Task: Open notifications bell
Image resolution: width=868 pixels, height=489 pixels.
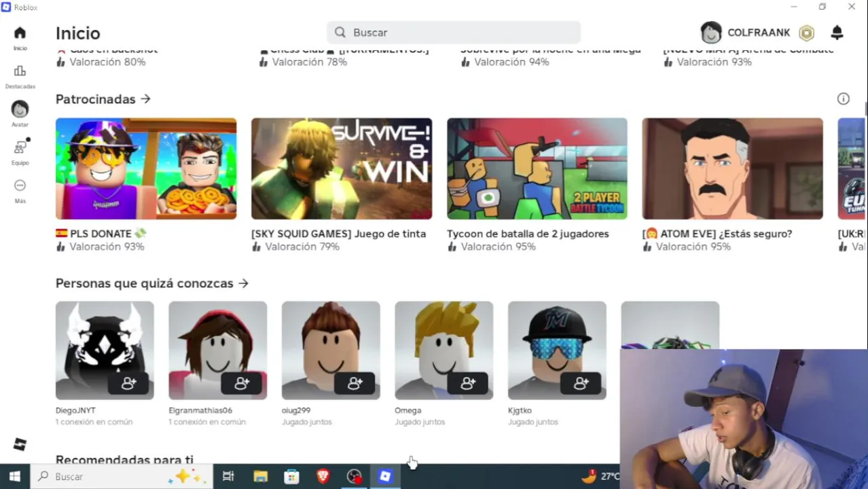Action: coord(837,33)
